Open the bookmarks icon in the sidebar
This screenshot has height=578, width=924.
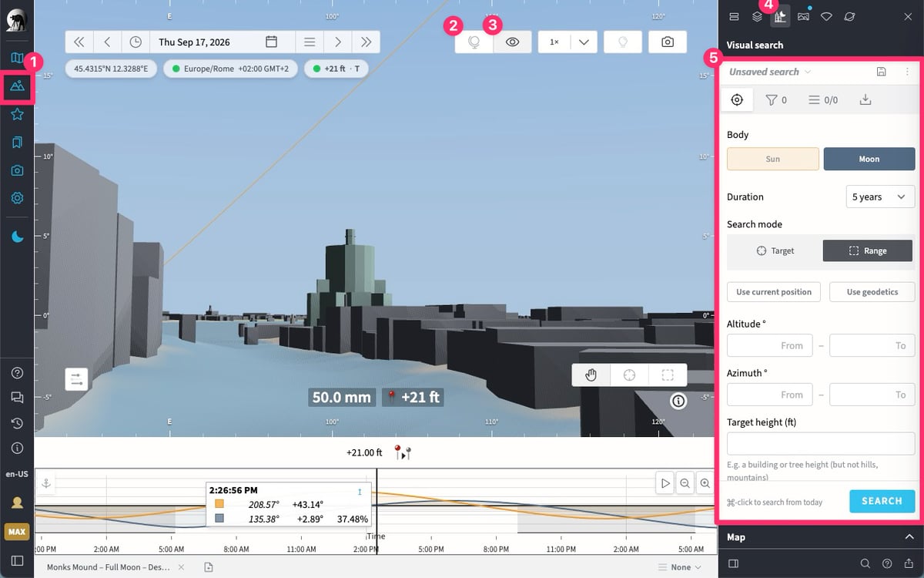click(17, 143)
